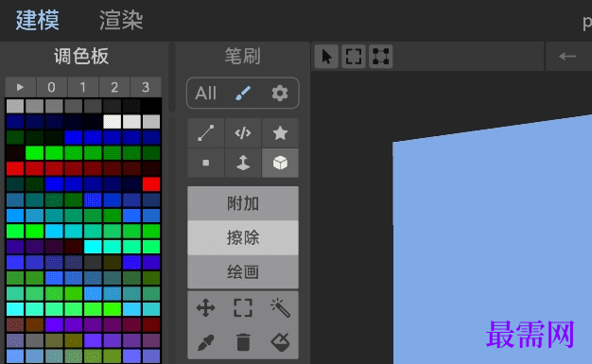
Task: Select the small square voxel brush
Action: click(x=206, y=163)
